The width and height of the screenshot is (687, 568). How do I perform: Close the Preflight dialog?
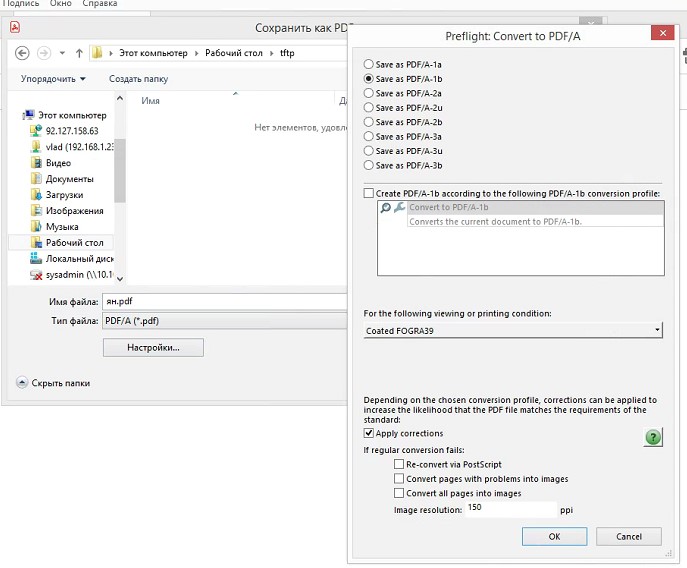[662, 33]
